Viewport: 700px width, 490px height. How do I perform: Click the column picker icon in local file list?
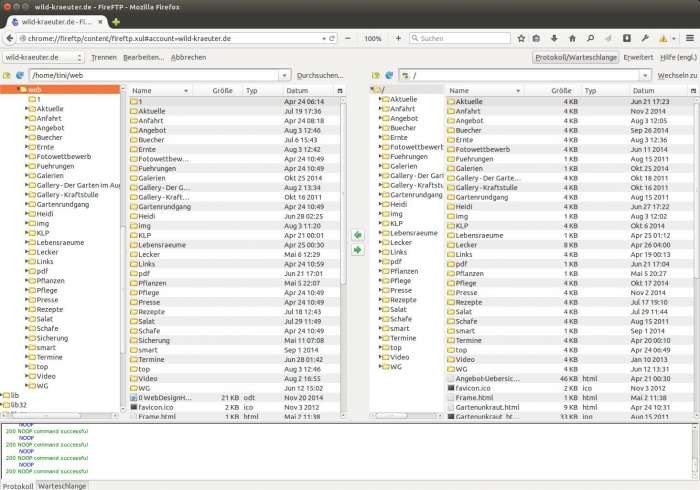click(x=339, y=90)
